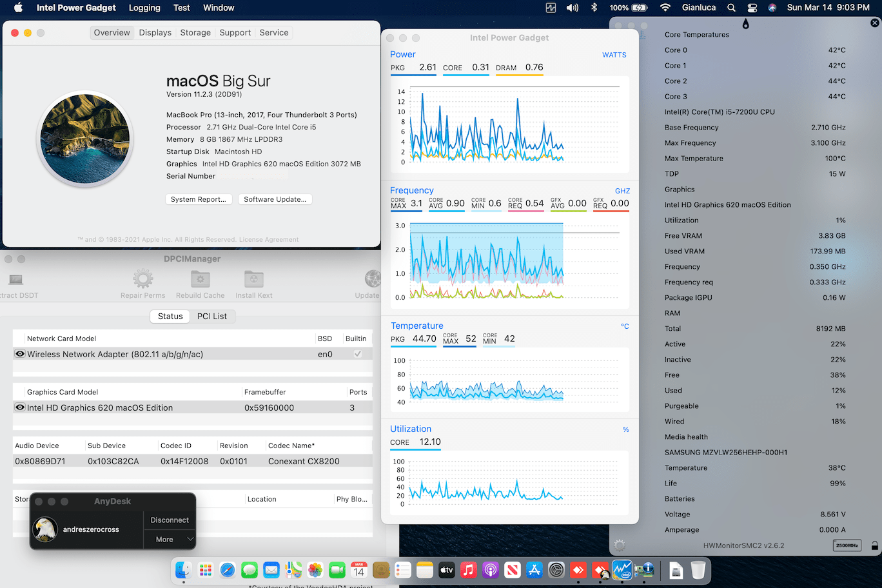882x588 pixels.
Task: Open the Bluetooth menu bar icon
Action: pyautogui.click(x=594, y=8)
